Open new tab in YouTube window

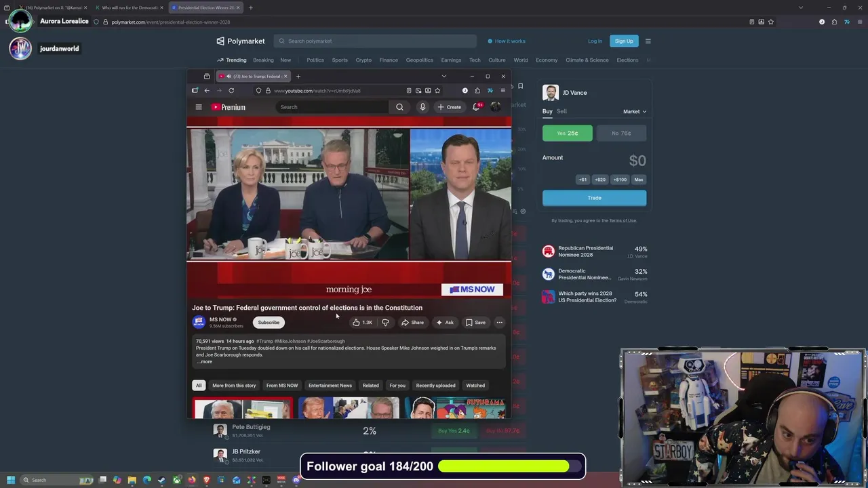click(x=298, y=76)
